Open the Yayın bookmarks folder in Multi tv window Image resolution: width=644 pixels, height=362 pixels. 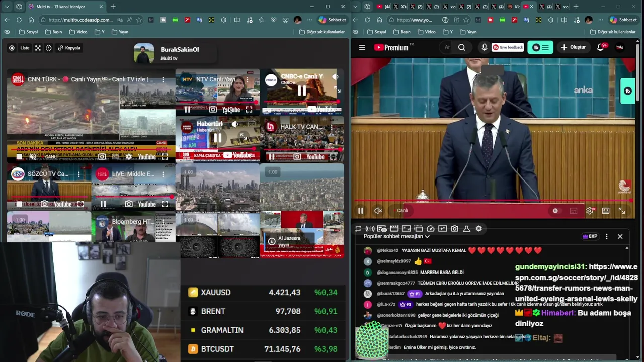point(119,32)
